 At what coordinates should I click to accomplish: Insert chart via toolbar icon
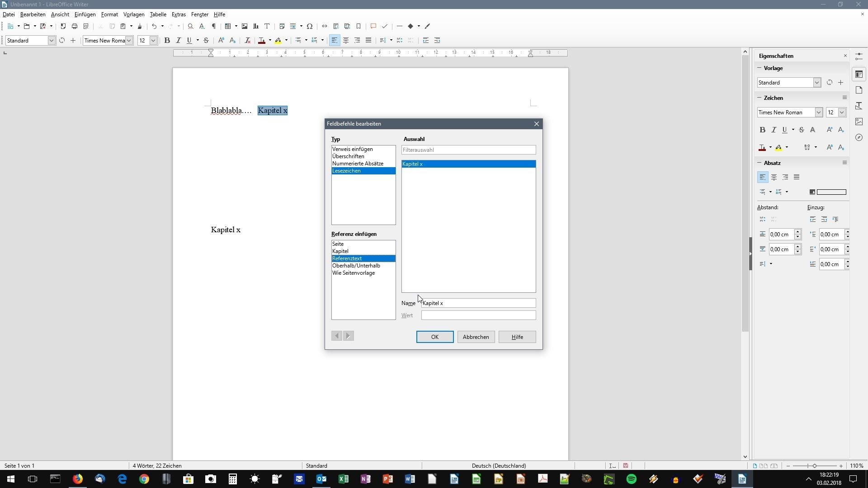[x=256, y=26]
